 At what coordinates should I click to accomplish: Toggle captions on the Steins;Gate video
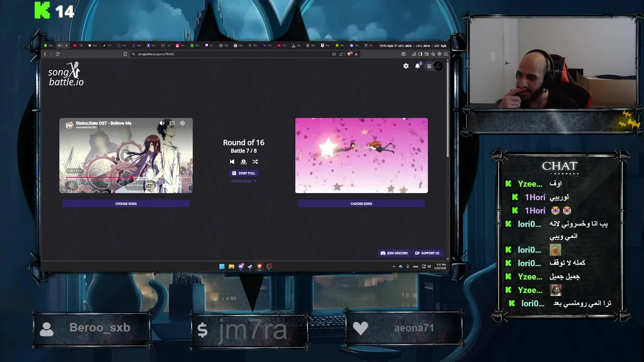[x=172, y=123]
